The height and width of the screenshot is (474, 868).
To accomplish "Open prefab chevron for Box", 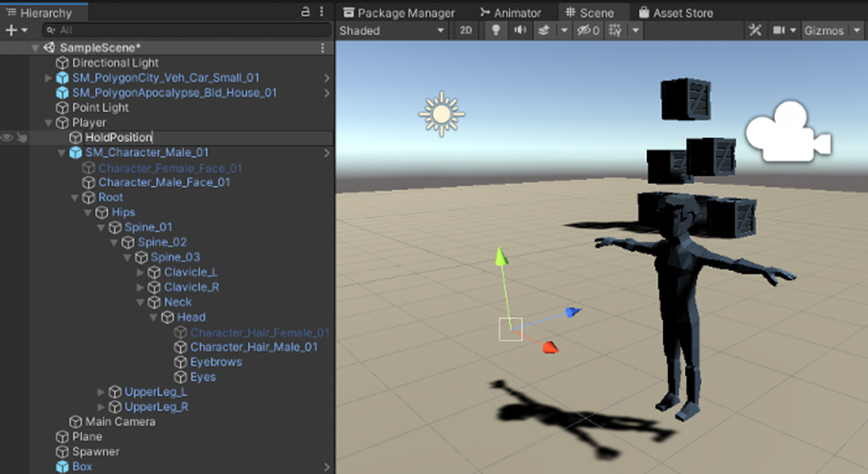I will [x=326, y=467].
